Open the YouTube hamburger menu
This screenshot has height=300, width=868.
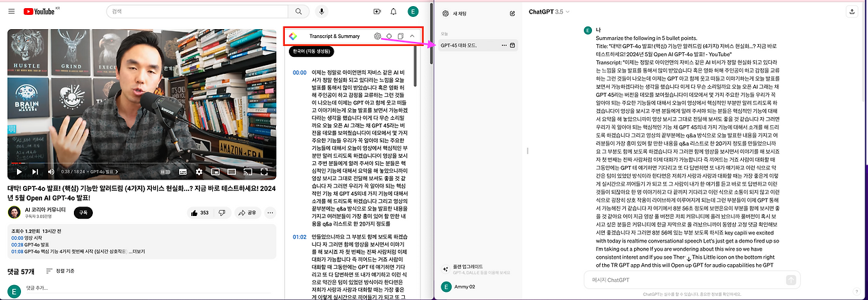click(x=11, y=12)
